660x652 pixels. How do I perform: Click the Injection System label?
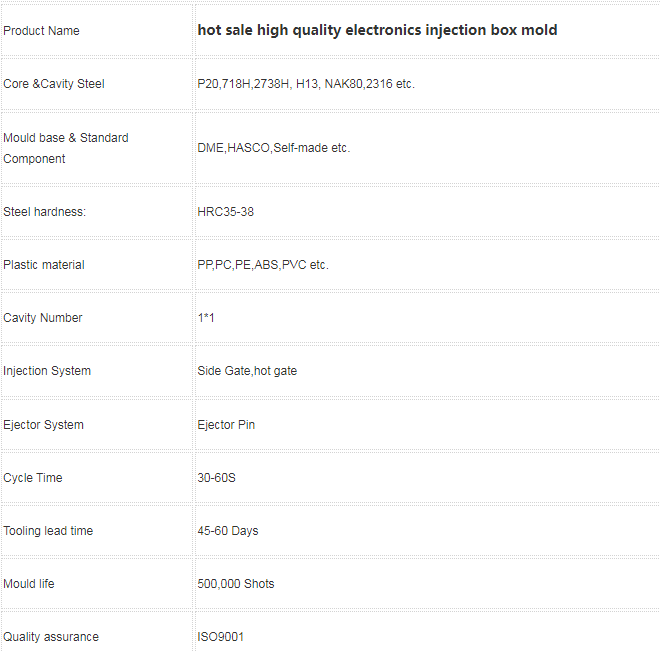click(x=47, y=371)
